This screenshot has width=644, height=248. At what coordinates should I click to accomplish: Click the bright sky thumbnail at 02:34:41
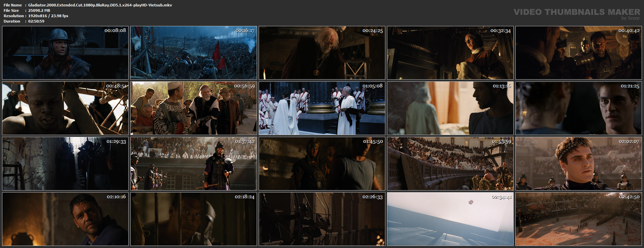tap(450, 219)
